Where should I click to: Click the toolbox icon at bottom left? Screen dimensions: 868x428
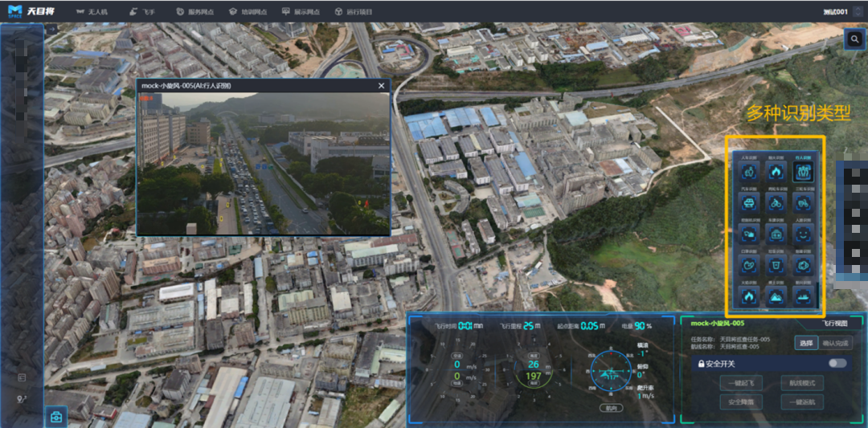pos(56,415)
